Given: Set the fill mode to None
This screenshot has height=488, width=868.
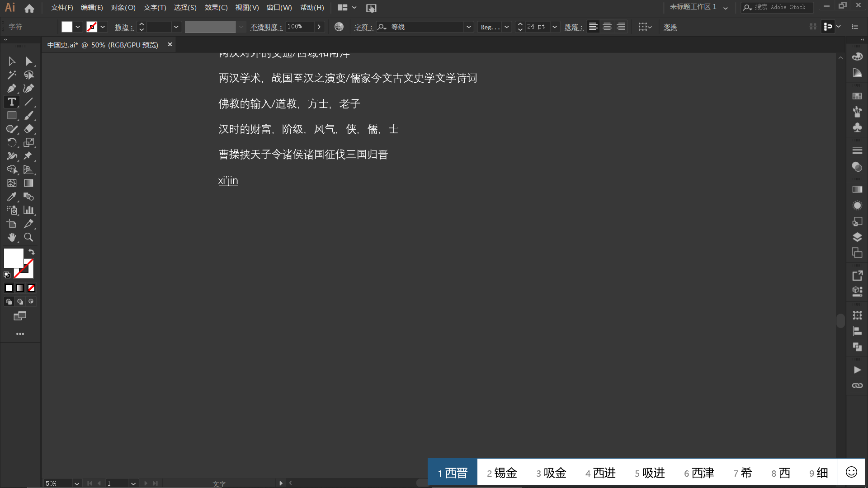Looking at the screenshot, I should (x=31, y=288).
